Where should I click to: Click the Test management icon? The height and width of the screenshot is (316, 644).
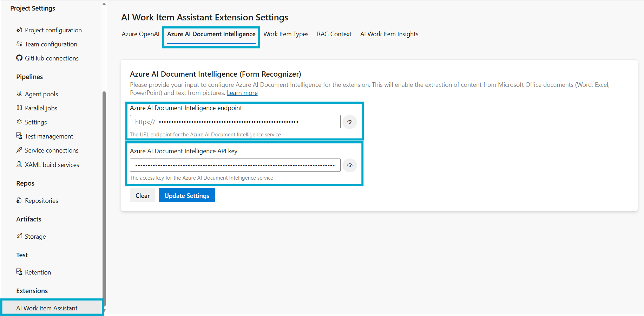point(19,136)
